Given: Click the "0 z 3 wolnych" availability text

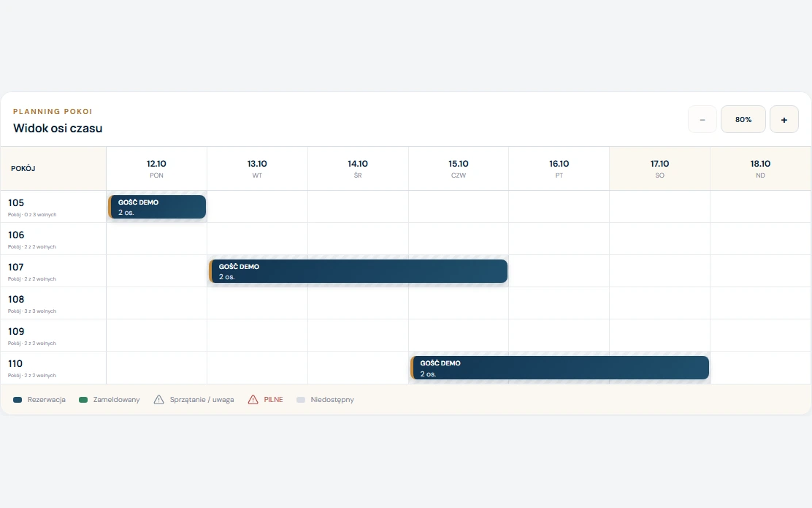Looking at the screenshot, I should [40, 215].
